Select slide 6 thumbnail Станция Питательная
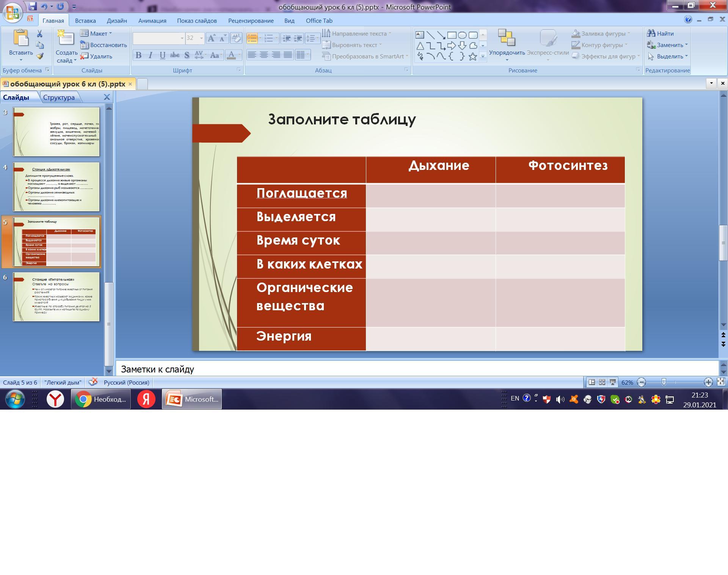Image resolution: width=728 pixels, height=575 pixels. point(56,297)
